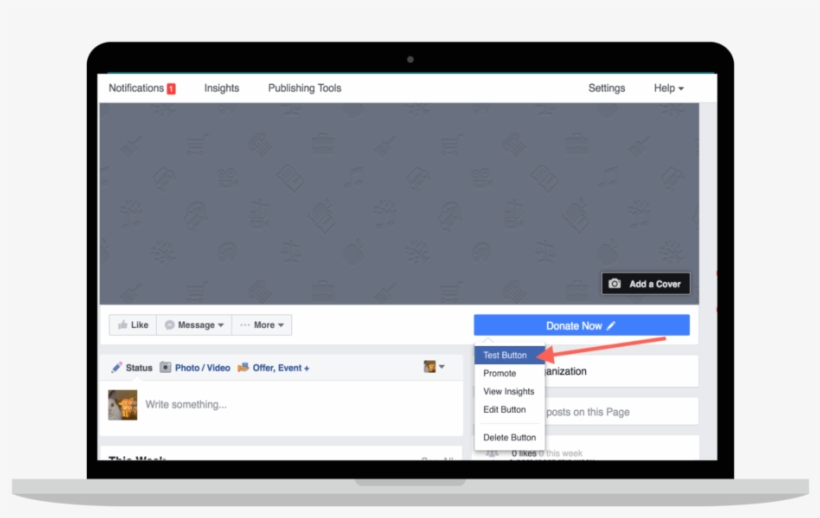The height and width of the screenshot is (518, 820).
Task: Open Publishing Tools
Action: pos(304,88)
